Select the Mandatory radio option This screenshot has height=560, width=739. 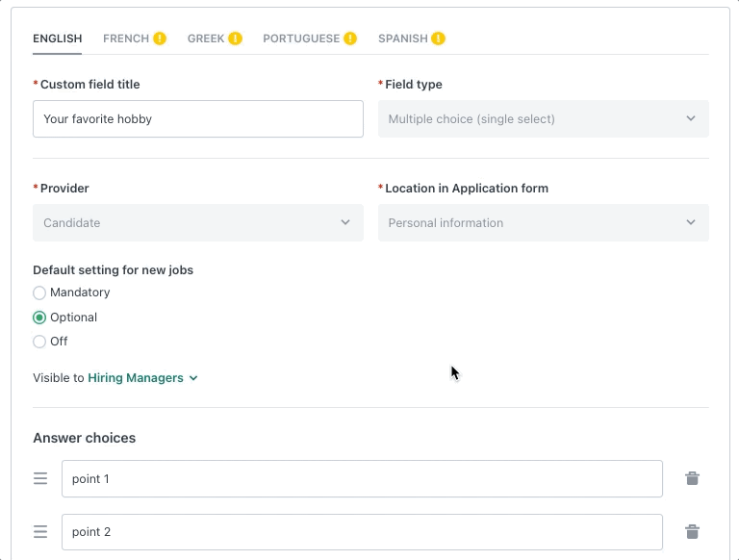coord(39,293)
